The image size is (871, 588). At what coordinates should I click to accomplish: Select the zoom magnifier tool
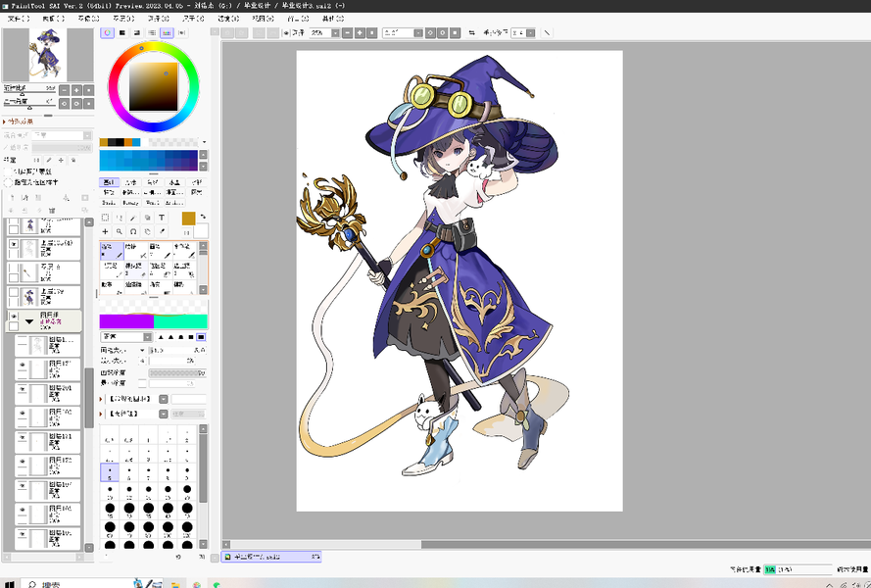[119, 231]
